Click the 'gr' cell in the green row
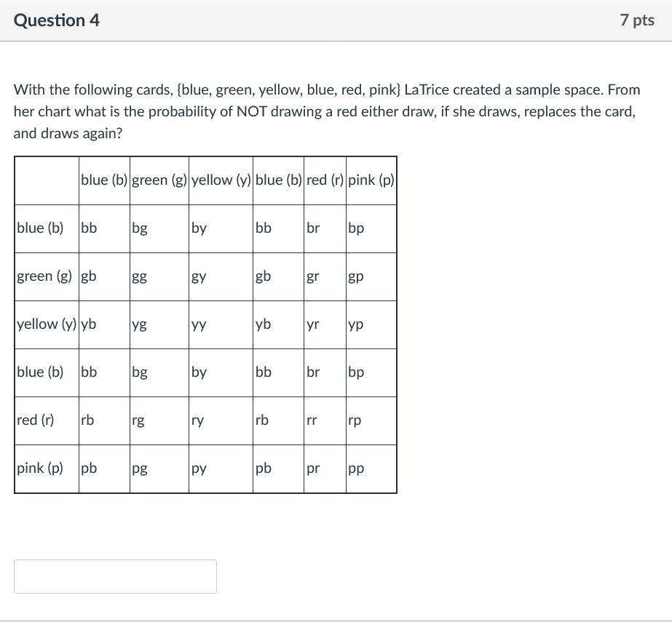This screenshot has height=622, width=672. (x=325, y=276)
